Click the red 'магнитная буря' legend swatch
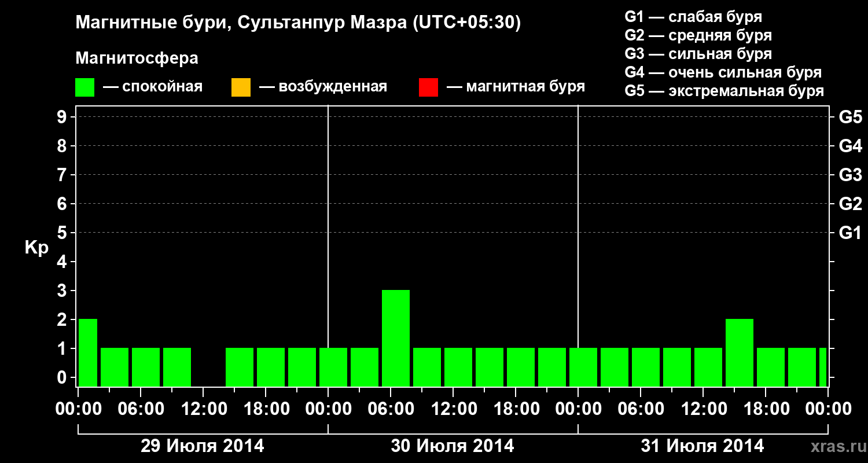Screen dimensions: 868x463 [x=428, y=87]
